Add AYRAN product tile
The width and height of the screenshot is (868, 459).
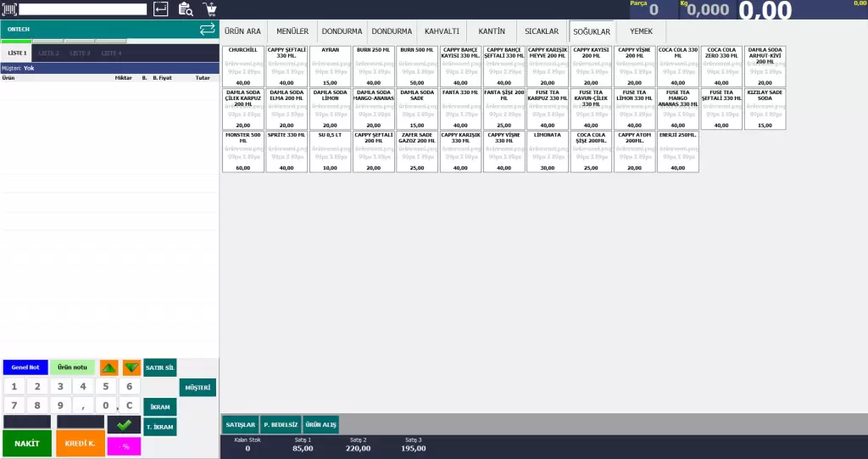pos(330,66)
